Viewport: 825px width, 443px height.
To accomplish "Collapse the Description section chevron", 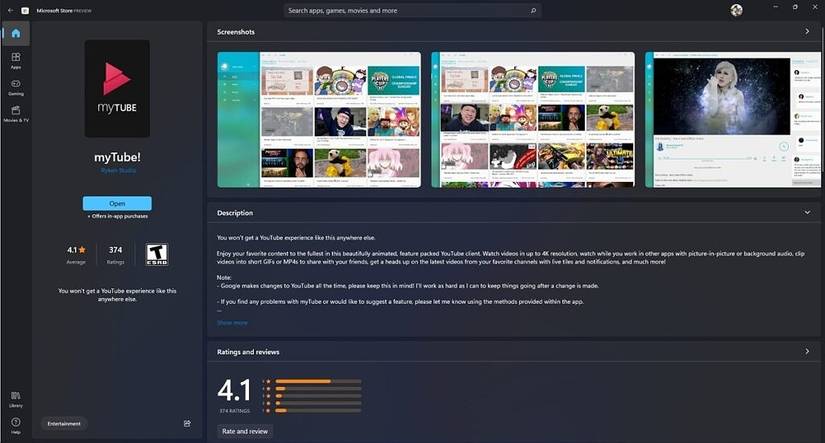I will coord(807,213).
